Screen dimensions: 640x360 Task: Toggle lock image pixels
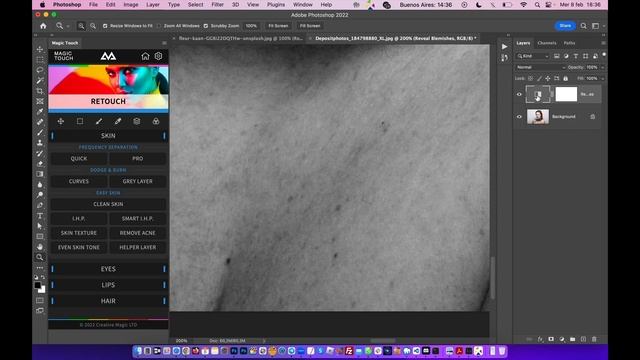point(539,78)
